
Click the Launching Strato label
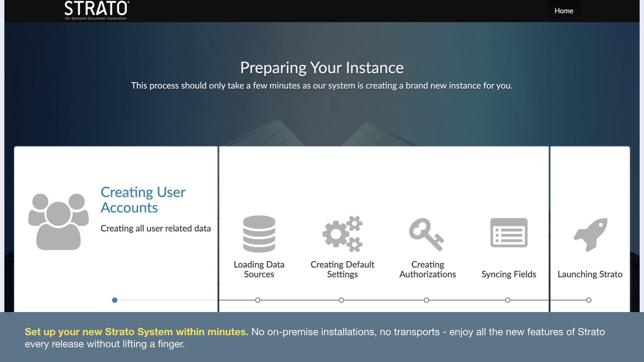click(x=590, y=274)
